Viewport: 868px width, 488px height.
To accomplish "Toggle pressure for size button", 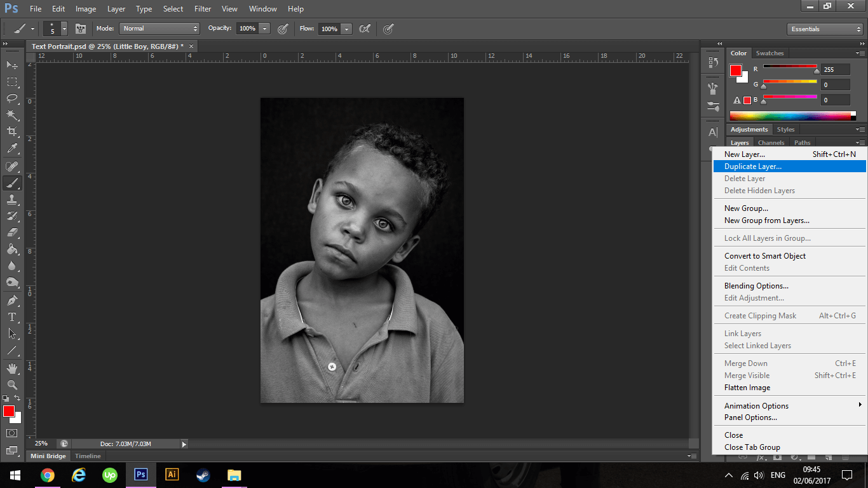I will tap(388, 29).
